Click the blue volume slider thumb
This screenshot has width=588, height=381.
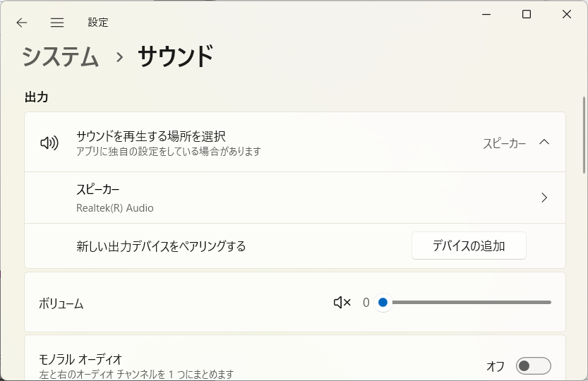(383, 302)
